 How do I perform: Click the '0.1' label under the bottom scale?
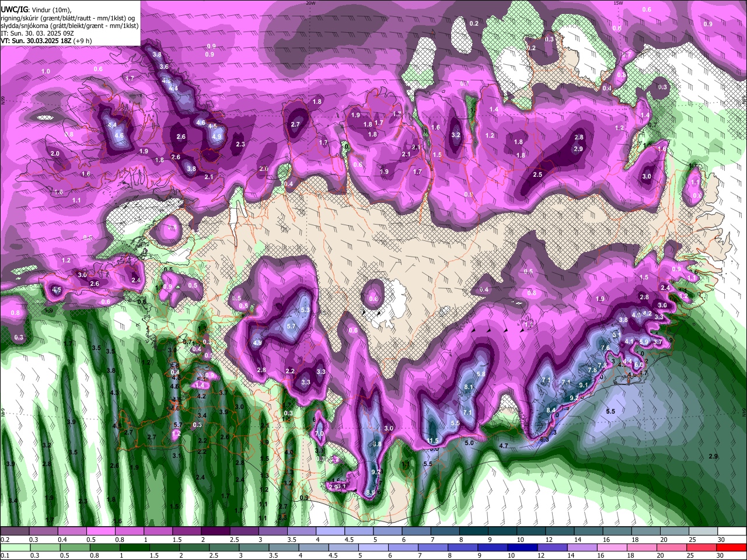click(5, 556)
